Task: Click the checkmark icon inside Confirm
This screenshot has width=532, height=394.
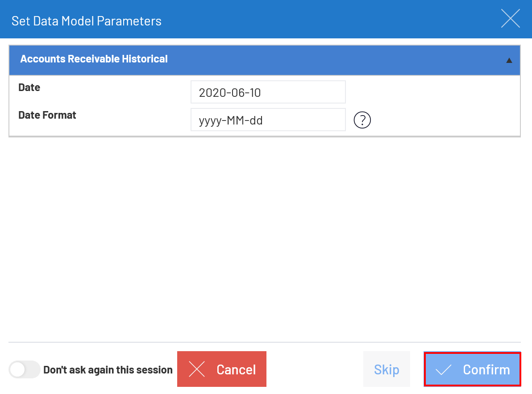Action: (443, 369)
